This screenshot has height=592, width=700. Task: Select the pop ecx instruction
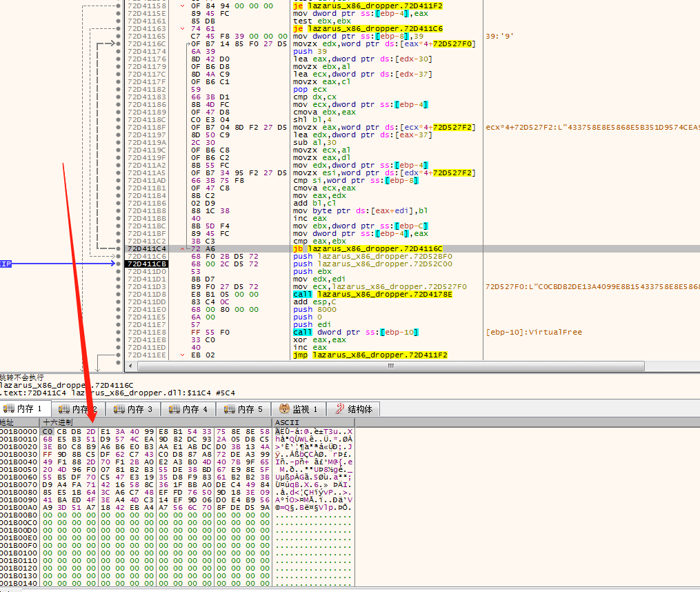pyautogui.click(x=310, y=90)
